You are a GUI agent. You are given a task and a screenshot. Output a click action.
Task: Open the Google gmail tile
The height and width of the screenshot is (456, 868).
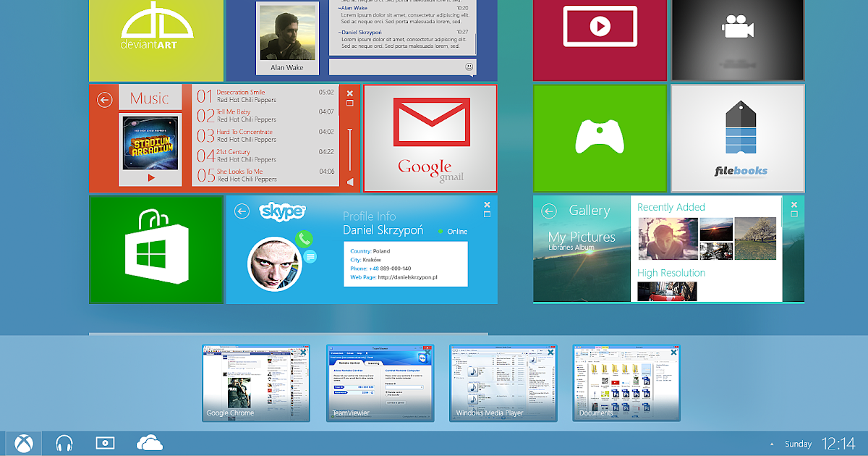pos(430,138)
